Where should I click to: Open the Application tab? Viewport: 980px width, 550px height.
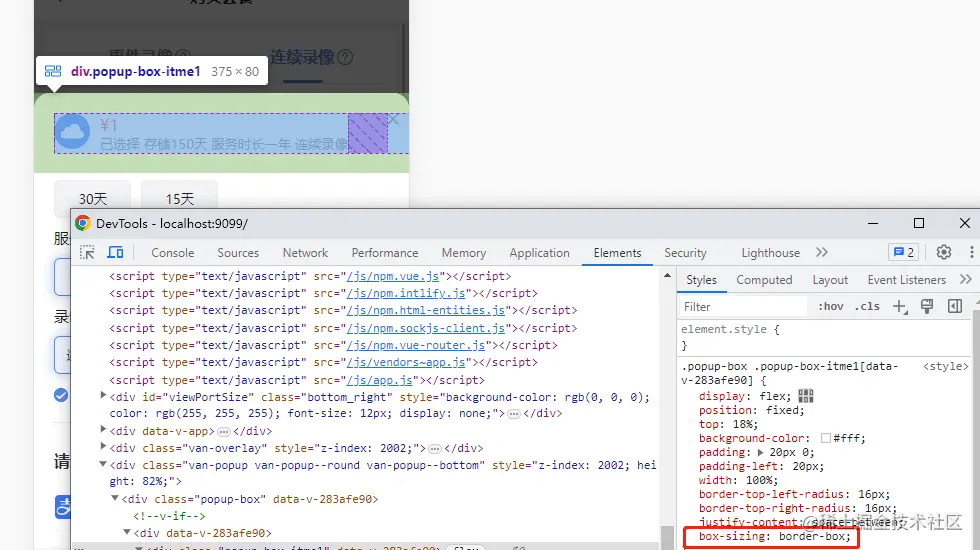pyautogui.click(x=539, y=252)
